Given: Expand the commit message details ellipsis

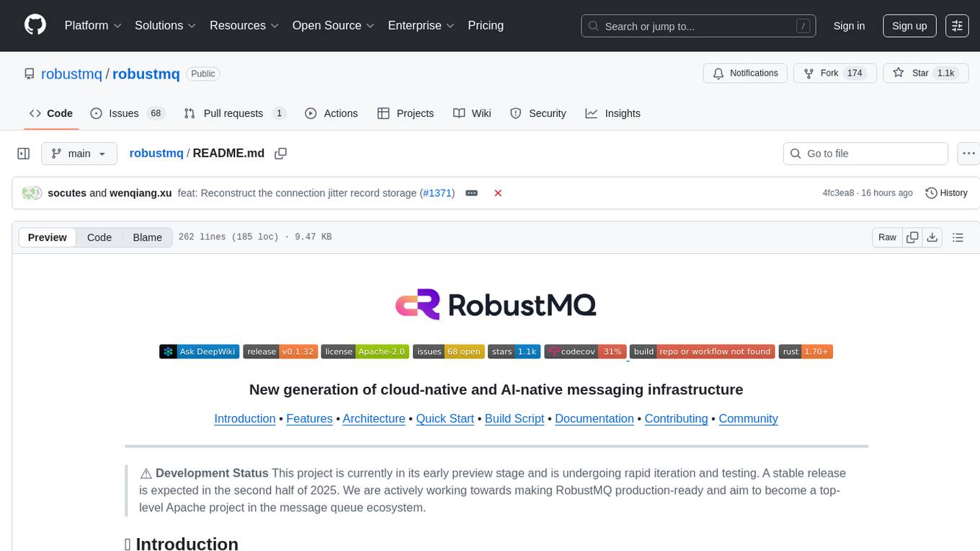Looking at the screenshot, I should click(x=471, y=193).
